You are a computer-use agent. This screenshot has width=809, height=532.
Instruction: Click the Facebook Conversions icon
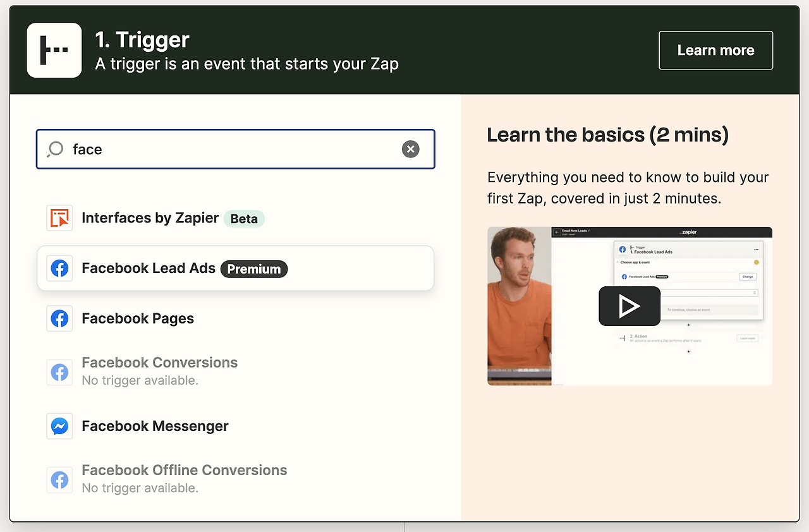[x=59, y=372]
